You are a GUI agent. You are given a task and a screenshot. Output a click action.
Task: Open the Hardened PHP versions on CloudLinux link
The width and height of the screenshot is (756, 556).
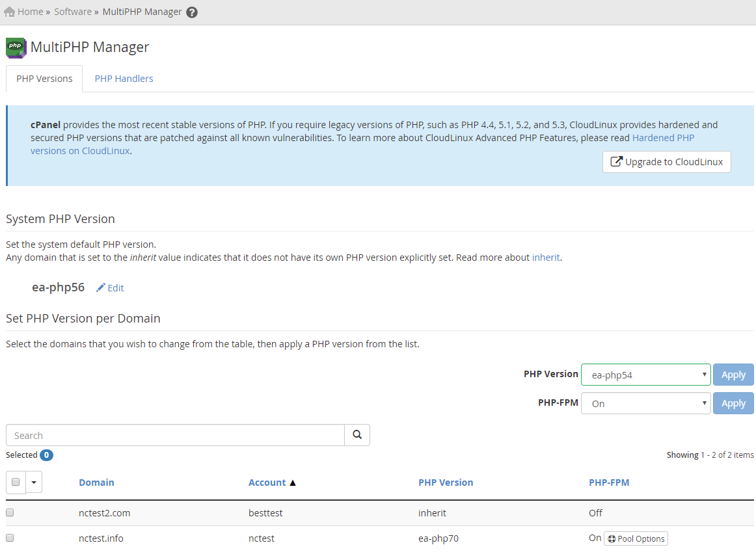pyautogui.click(x=663, y=138)
